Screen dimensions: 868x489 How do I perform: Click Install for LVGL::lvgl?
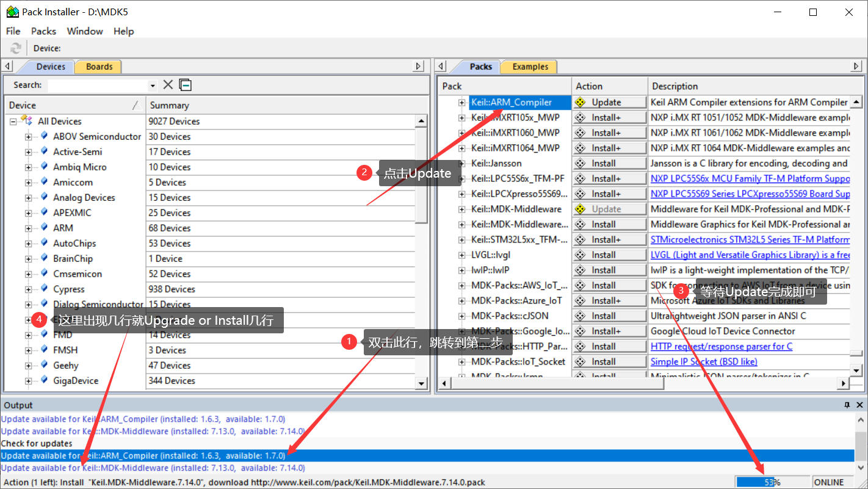pos(610,255)
